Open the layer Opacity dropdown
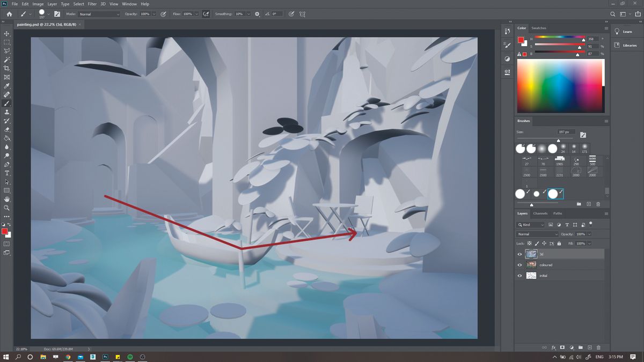644x362 pixels. coord(589,234)
